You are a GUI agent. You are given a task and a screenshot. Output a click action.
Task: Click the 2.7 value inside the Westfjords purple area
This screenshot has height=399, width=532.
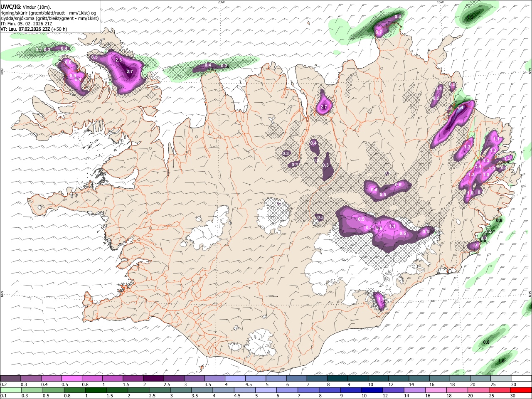pyautogui.click(x=129, y=71)
